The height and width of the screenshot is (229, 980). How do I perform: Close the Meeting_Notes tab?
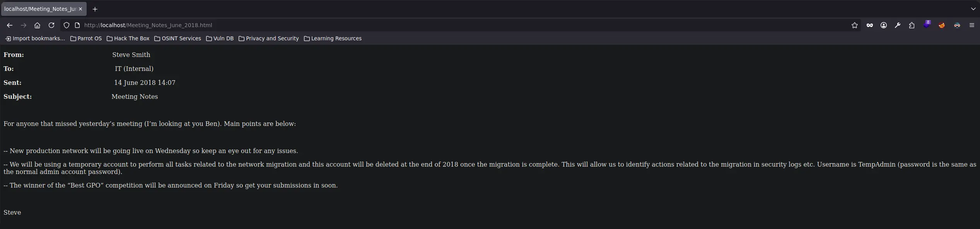point(80,9)
